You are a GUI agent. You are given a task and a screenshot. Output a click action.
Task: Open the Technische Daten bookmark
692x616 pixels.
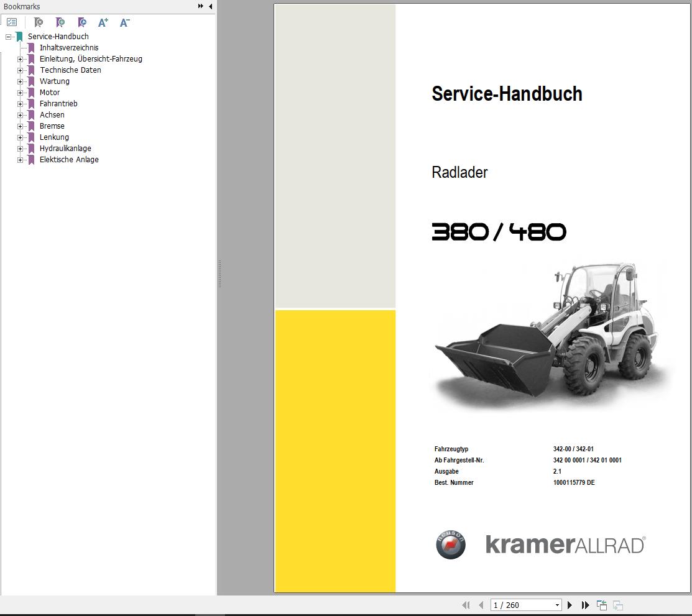[71, 70]
